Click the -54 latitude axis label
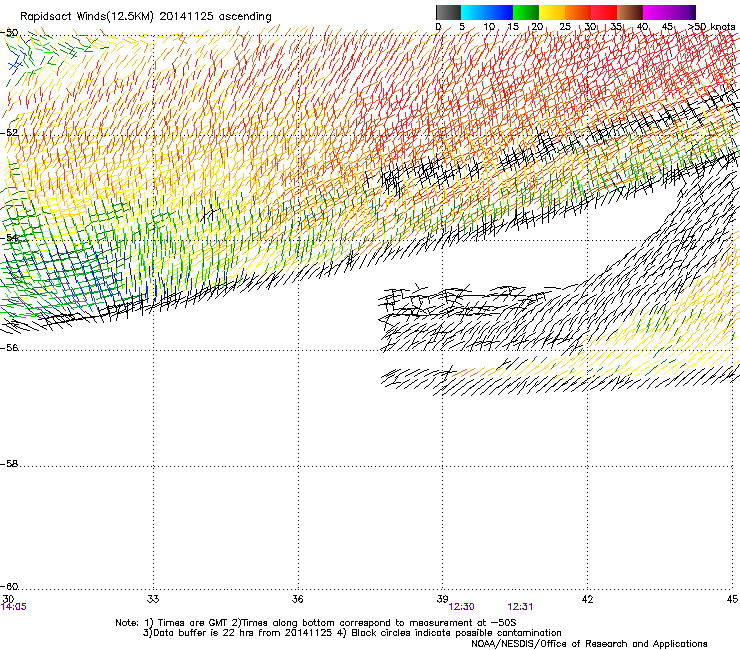Viewport: 740px width, 650px height. tap(9, 237)
